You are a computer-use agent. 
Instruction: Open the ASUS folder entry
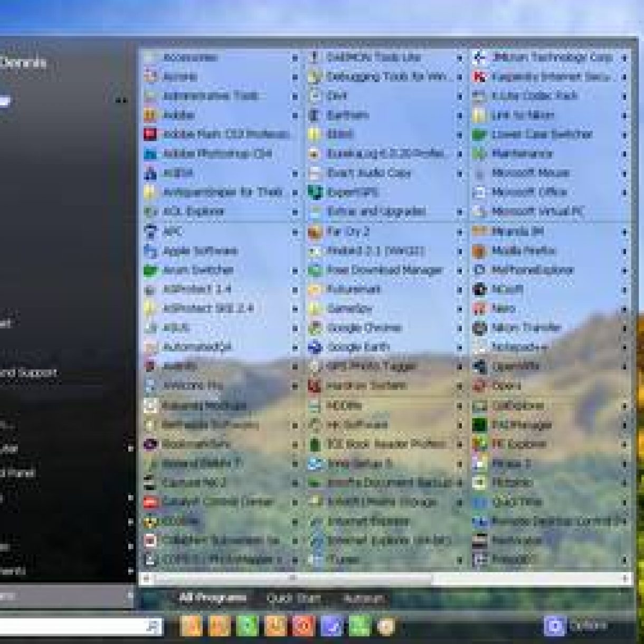(220, 328)
